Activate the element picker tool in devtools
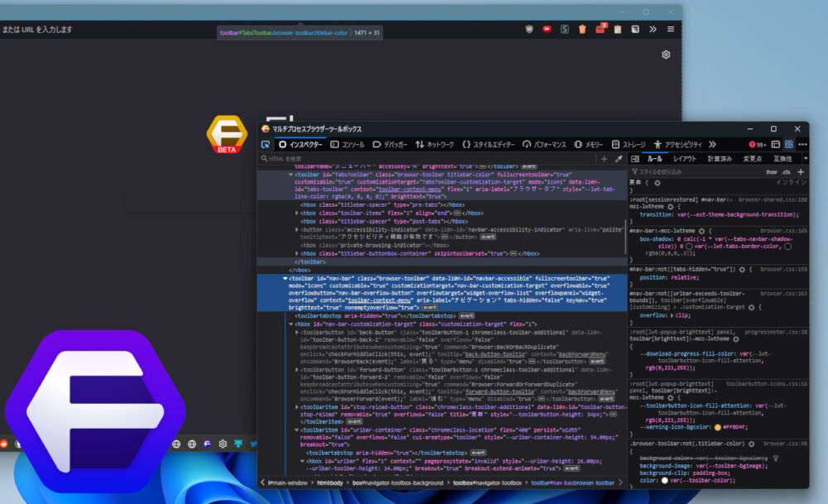Image resolution: width=828 pixels, height=504 pixels. click(266, 144)
